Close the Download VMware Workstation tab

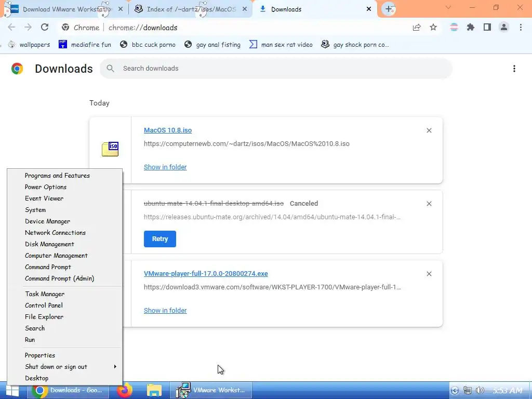click(x=121, y=9)
